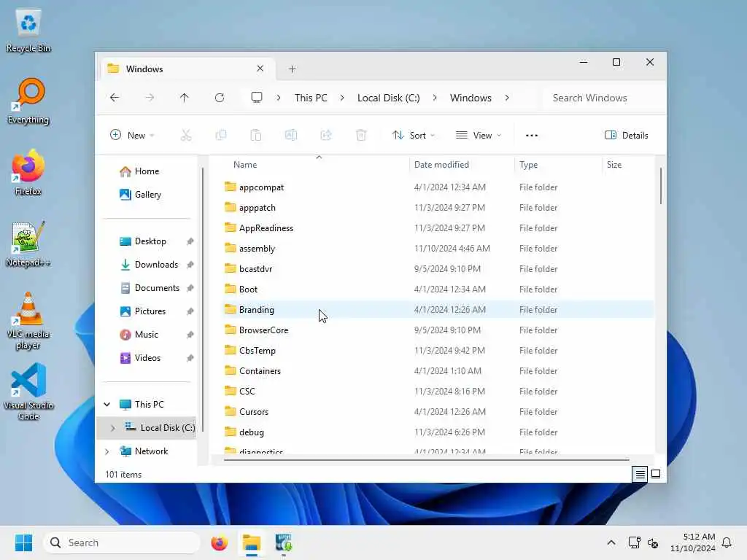
Task: Open the New dropdown menu
Action: [132, 135]
